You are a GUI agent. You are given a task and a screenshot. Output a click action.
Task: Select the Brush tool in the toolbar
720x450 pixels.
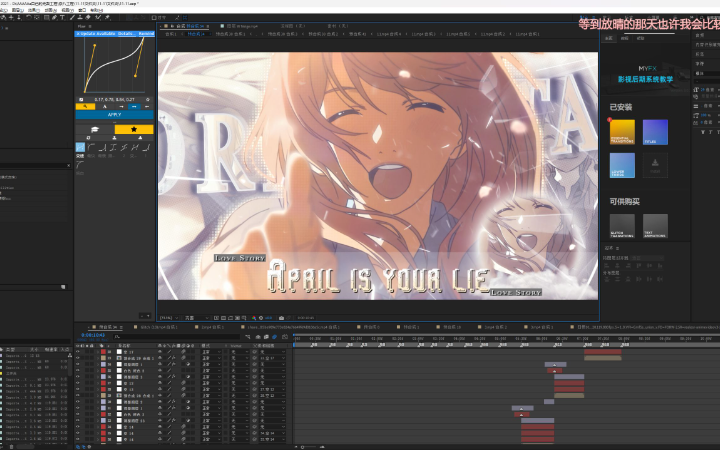[x=72, y=17]
